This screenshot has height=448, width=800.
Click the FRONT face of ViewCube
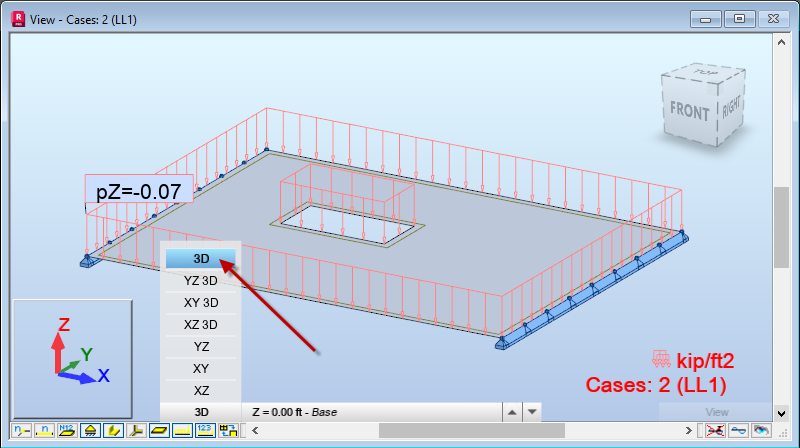point(690,111)
